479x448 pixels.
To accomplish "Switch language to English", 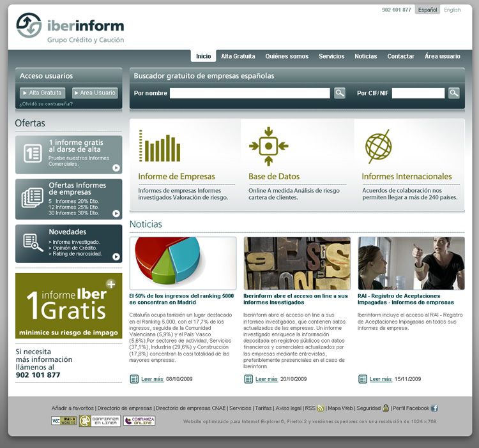I will pyautogui.click(x=452, y=10).
